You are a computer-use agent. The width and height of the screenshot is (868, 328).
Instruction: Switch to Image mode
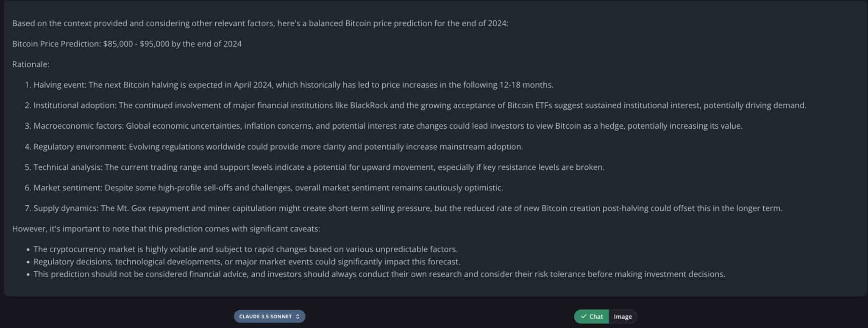tap(622, 317)
